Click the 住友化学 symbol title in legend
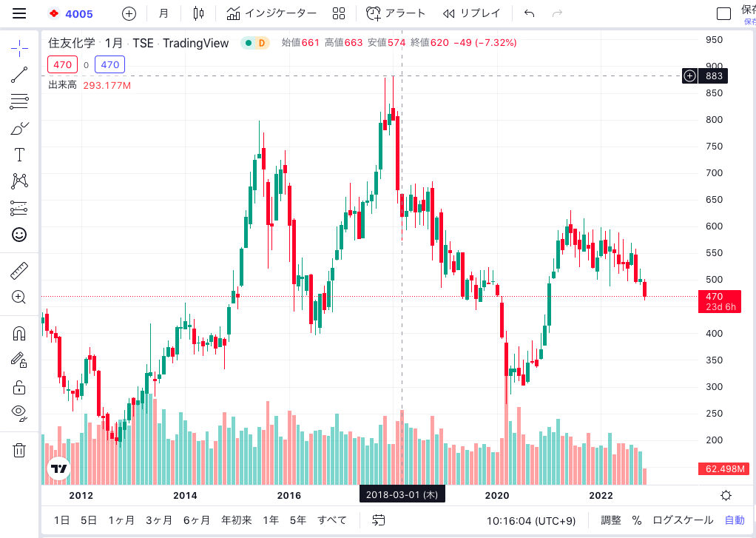This screenshot has height=538, width=756. (71, 43)
